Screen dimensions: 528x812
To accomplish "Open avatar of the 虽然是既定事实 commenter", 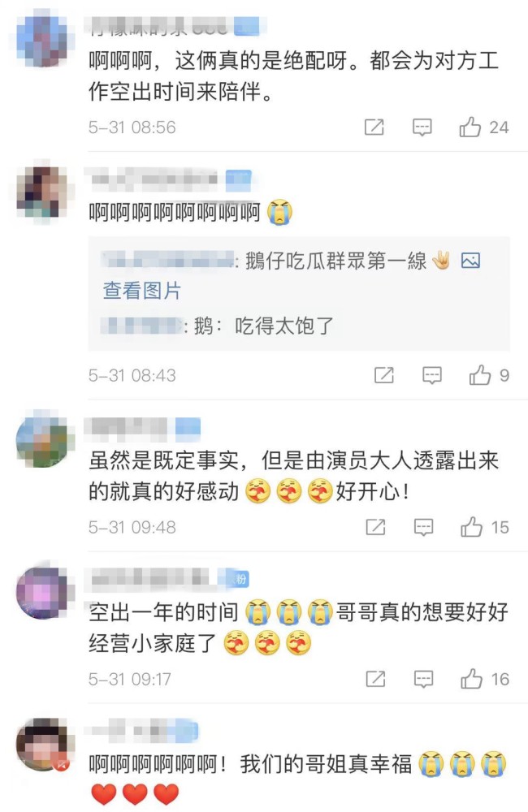I will click(x=43, y=439).
